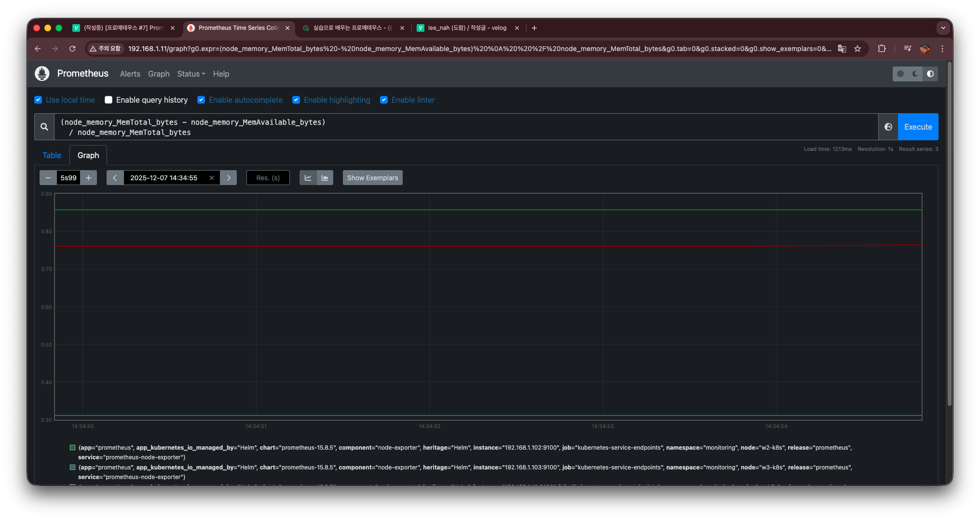This screenshot has height=521, width=980.
Task: Open the Status dropdown menu
Action: tap(191, 74)
